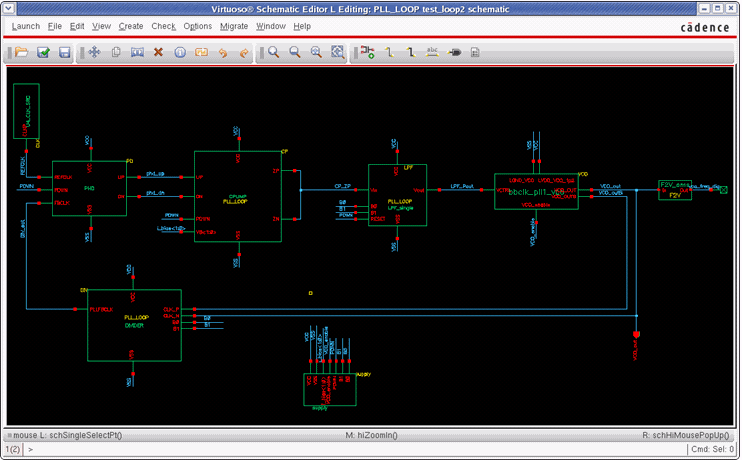The image size is (742, 460).
Task: Click the Save floppy disk icon
Action: tap(64, 52)
